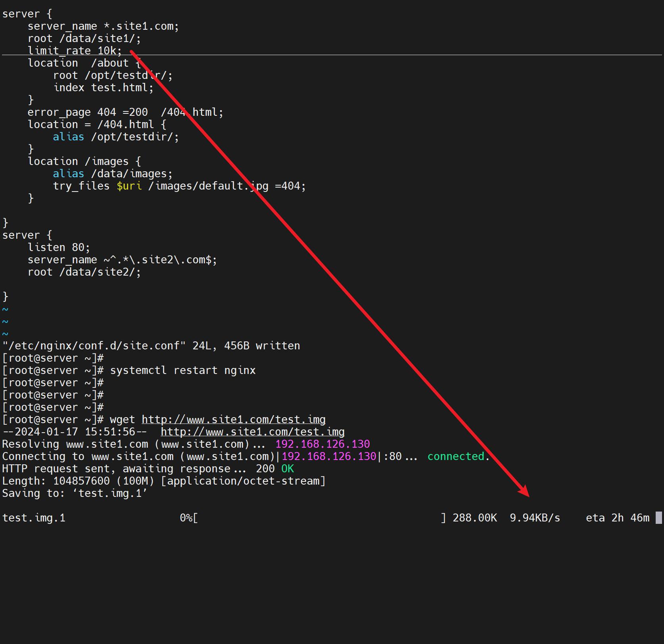Screen dimensions: 664x644
Task: Click the pink IP address on Resolving line
Action: (x=322, y=444)
